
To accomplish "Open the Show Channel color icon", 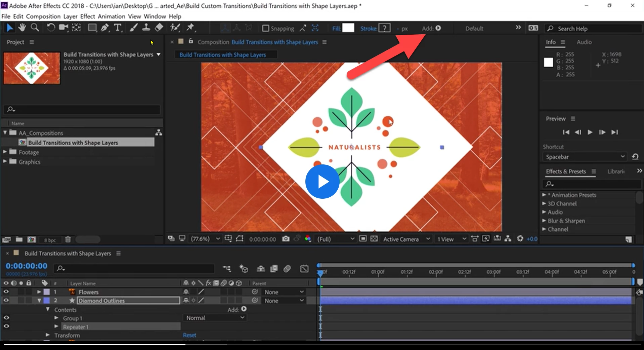I will coord(308,239).
